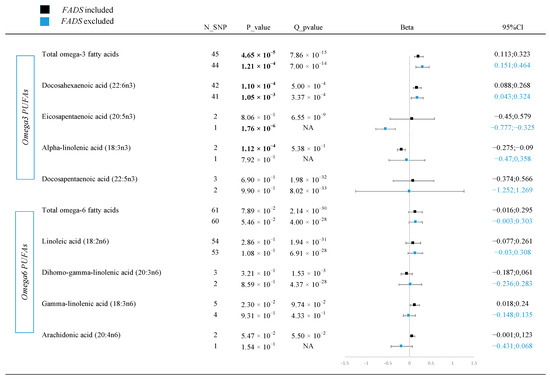The width and height of the screenshot is (550, 379).
Task: Click the blue Docosapentaenoic acid data point
Action: click(409, 191)
